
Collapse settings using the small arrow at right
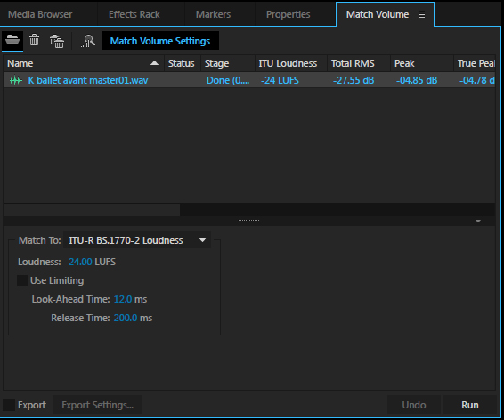478,222
